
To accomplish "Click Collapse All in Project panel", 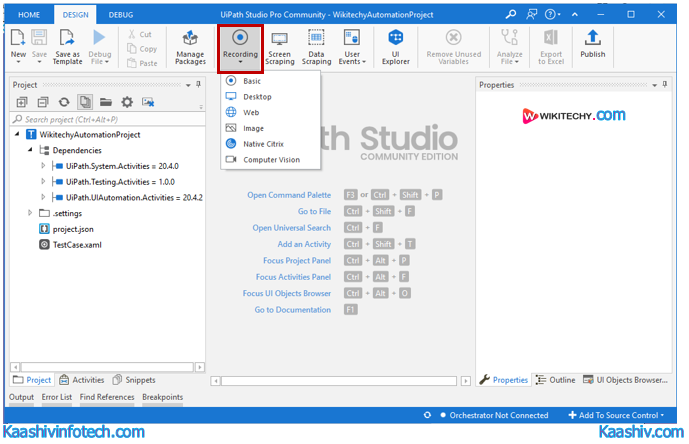I will pos(43,102).
